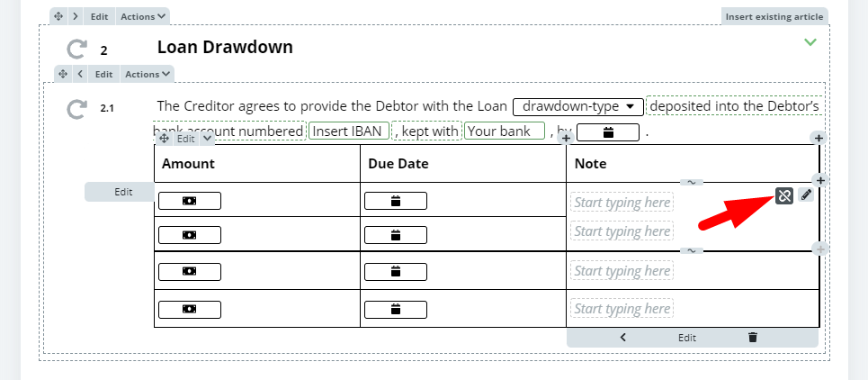Click the move handle icon above article 2
This screenshot has width=868, height=380.
tap(58, 16)
